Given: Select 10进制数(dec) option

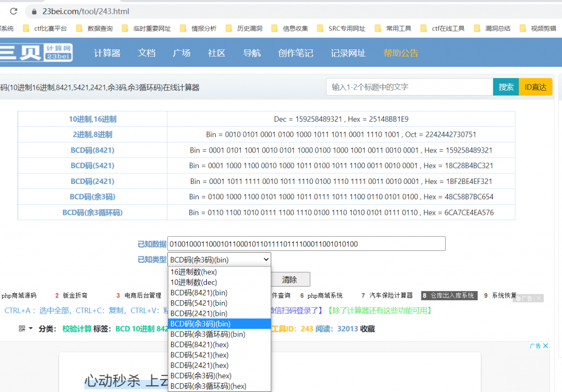Looking at the screenshot, I should pyautogui.click(x=220, y=282).
